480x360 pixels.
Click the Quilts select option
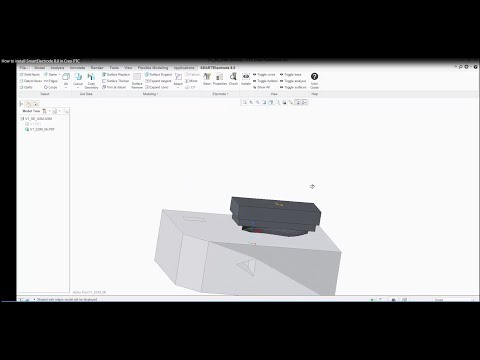[26, 87]
